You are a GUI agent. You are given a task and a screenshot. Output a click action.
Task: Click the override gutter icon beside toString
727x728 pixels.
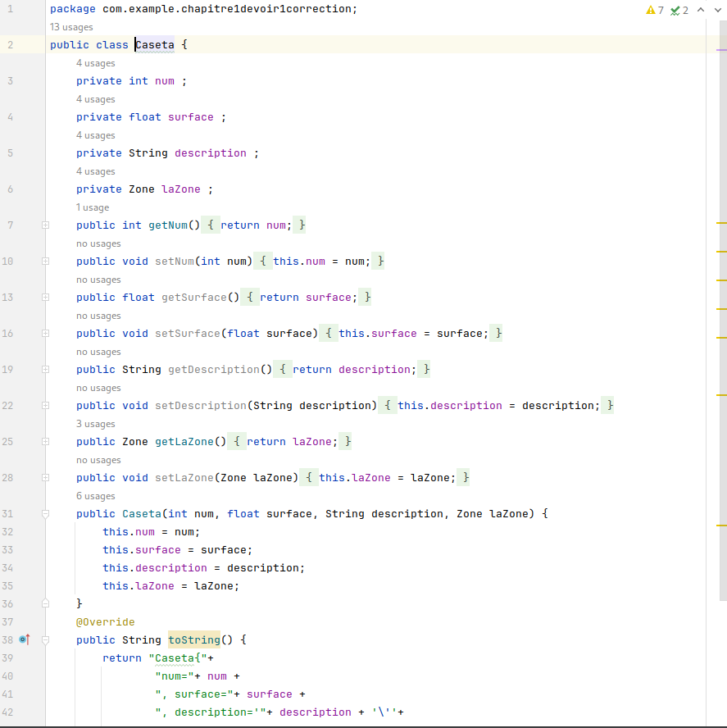click(24, 639)
